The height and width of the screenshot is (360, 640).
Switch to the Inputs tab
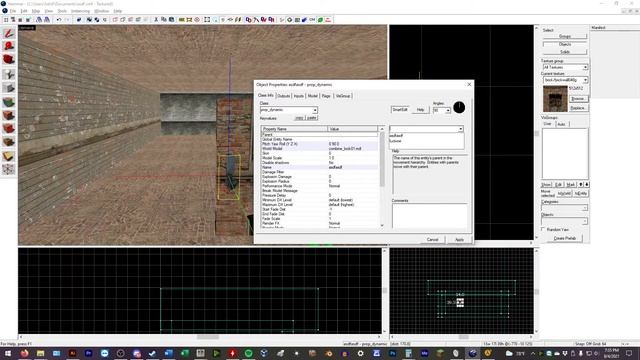[x=299, y=96]
